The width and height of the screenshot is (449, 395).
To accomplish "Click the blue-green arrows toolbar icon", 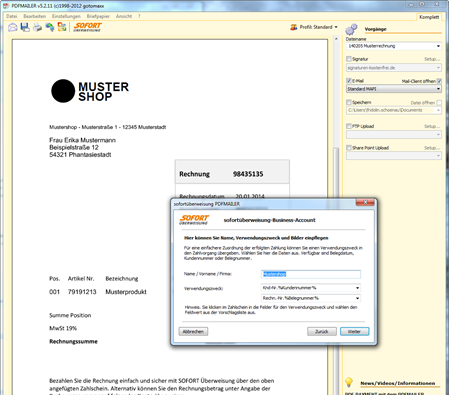I will (50, 27).
